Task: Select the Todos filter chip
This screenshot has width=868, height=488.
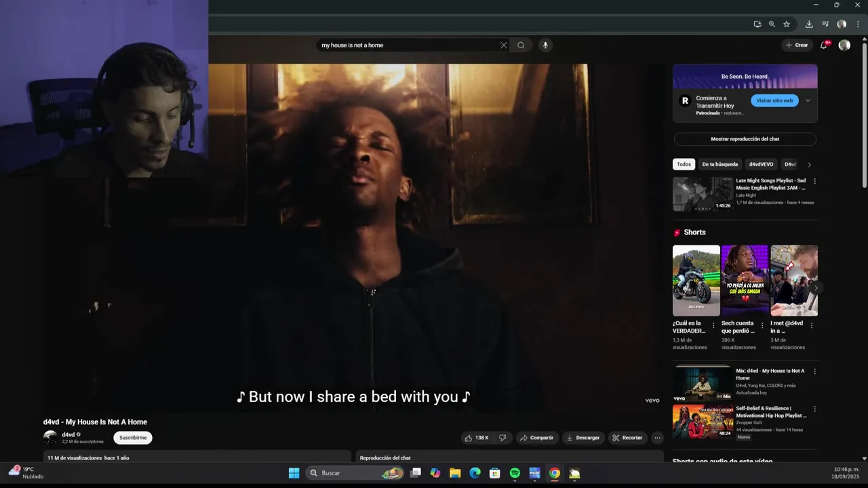Action: (x=684, y=164)
